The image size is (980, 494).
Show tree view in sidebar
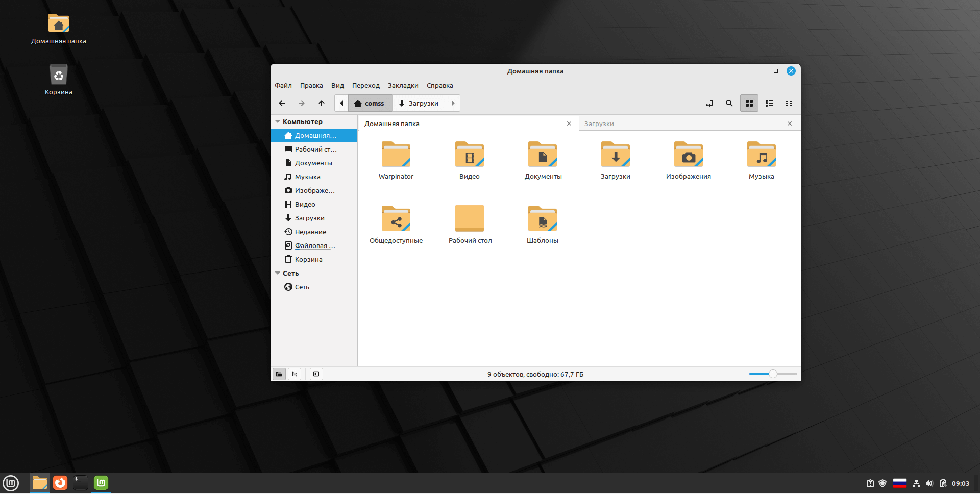click(x=295, y=374)
